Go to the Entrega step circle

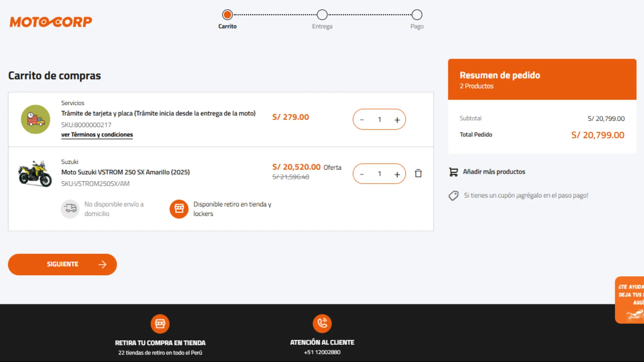coord(322,15)
